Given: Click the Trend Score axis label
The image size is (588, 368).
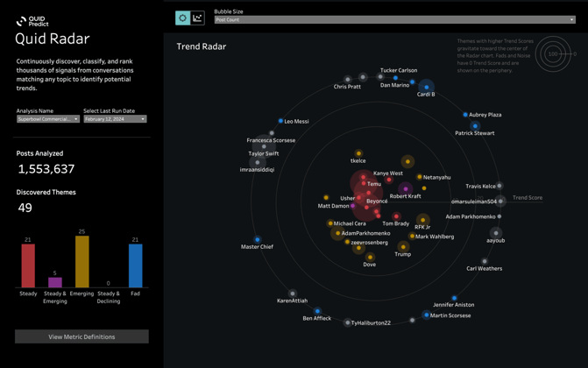Looking at the screenshot, I should tap(528, 198).
